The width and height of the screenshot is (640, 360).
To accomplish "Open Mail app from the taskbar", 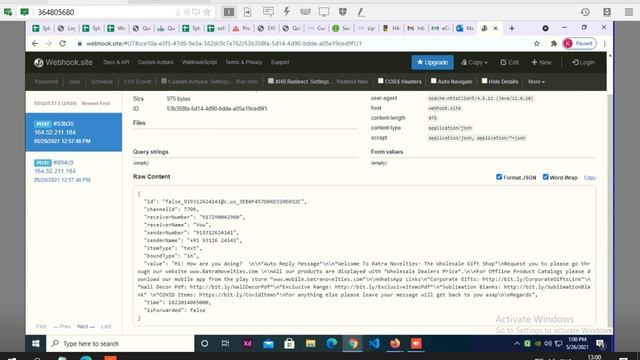I will tap(268, 343).
